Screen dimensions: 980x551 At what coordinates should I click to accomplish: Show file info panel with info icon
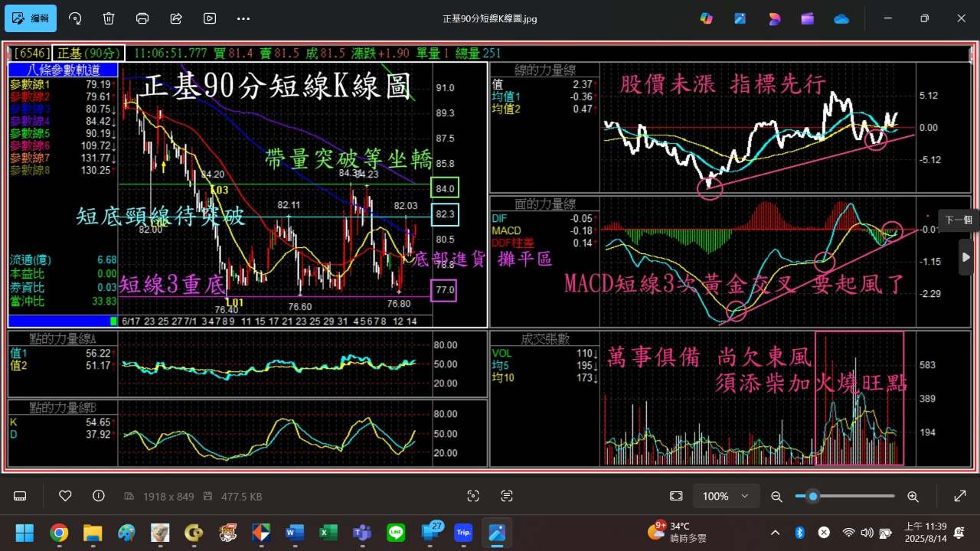pyautogui.click(x=98, y=496)
